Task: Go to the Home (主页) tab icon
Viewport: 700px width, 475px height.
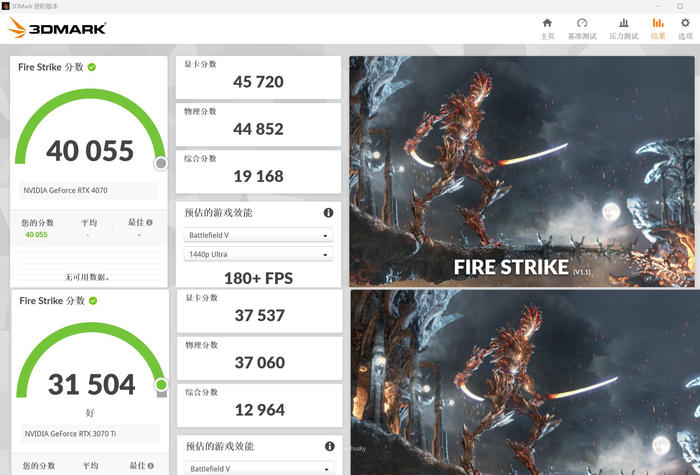Action: (547, 23)
